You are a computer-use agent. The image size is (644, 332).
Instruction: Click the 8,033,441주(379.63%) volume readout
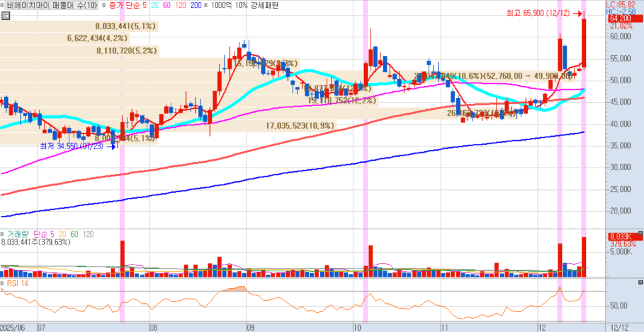tap(36, 242)
